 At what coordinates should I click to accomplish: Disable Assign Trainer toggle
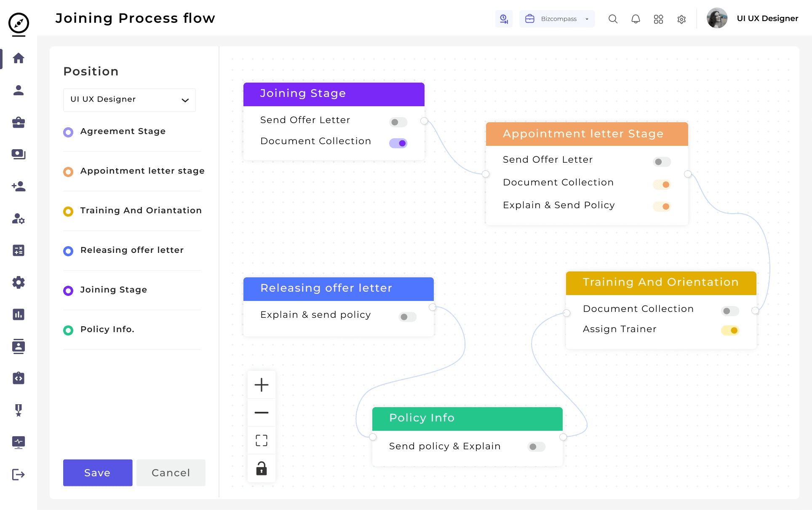[x=730, y=330]
